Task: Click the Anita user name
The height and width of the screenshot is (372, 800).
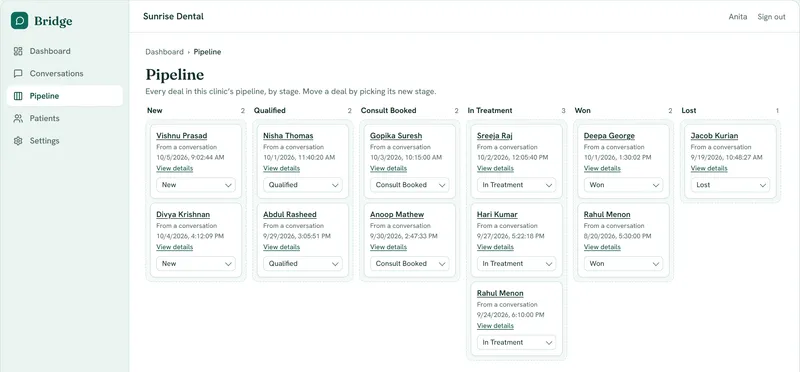Action: (x=738, y=17)
